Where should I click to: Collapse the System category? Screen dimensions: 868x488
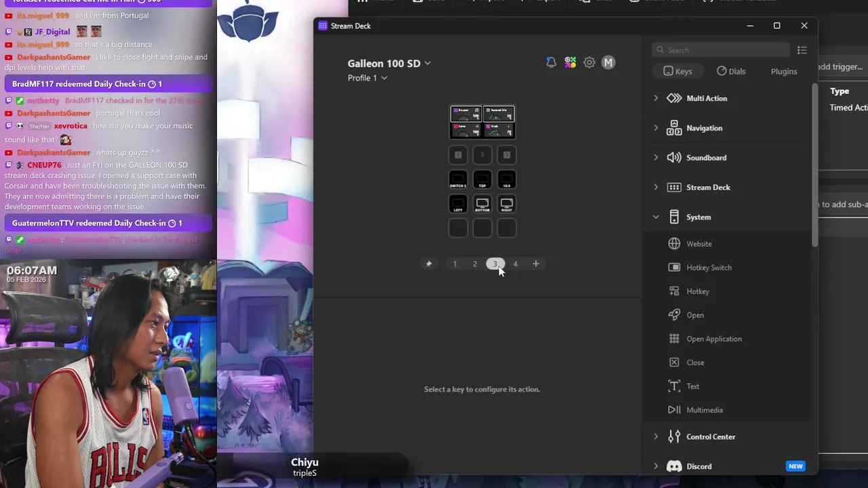coord(656,218)
